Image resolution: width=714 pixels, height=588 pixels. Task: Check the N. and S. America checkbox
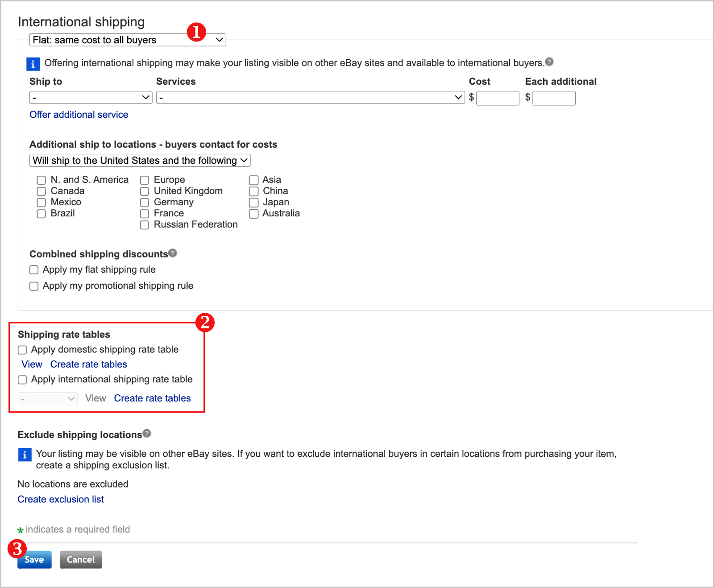point(41,180)
